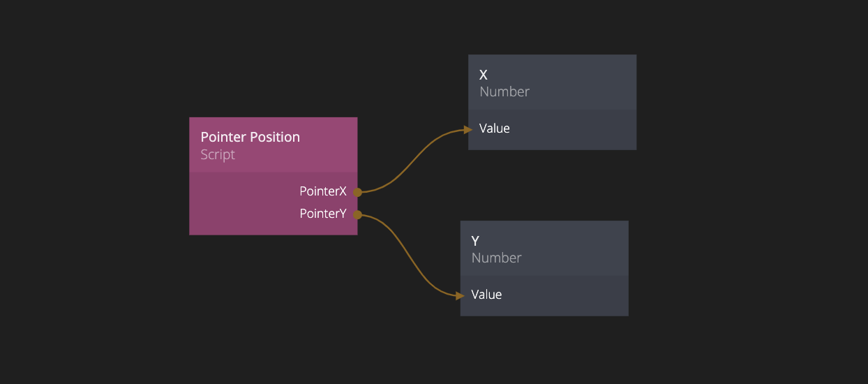Click the Value input on X node
868x384 pixels.
click(x=495, y=128)
